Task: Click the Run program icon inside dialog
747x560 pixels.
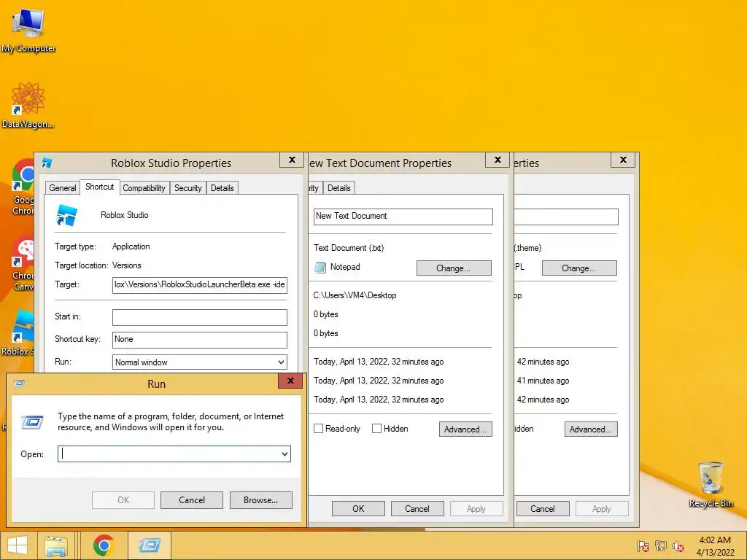Action: point(32,422)
